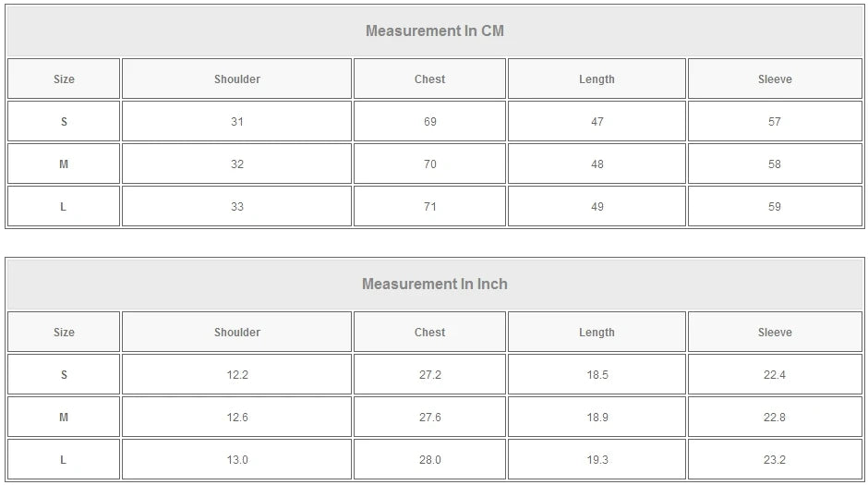The width and height of the screenshot is (868, 485).
Task: Select the sleeve value 57 cell
Action: (775, 122)
